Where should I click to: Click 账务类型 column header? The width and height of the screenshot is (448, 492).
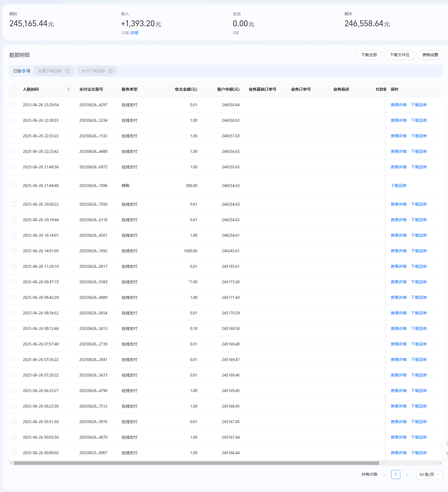130,89
